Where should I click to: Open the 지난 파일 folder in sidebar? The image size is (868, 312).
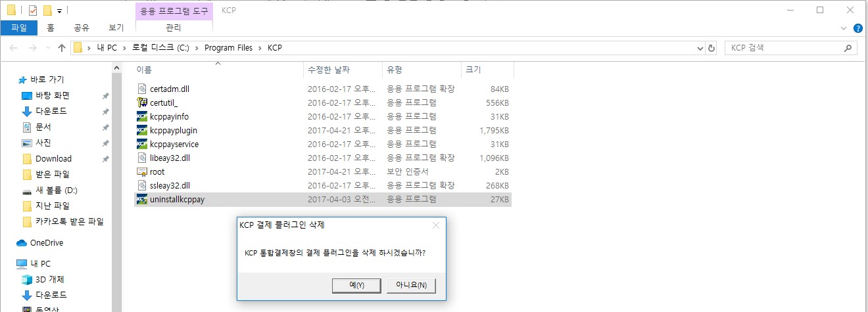pos(53,206)
